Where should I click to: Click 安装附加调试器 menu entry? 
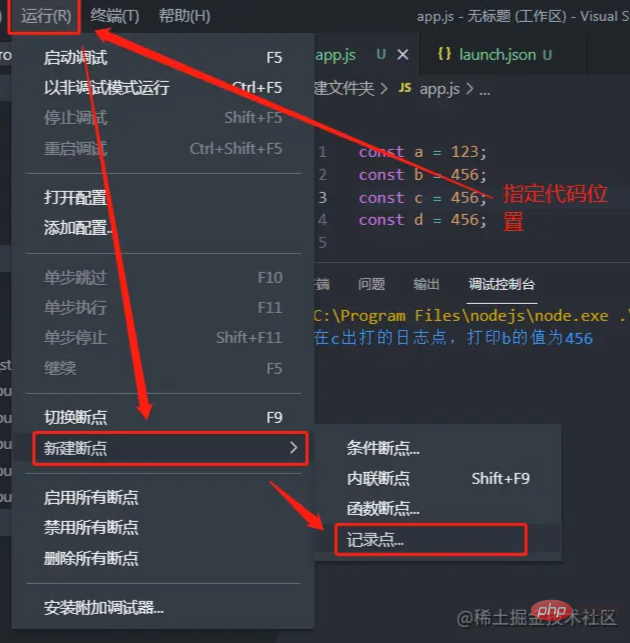click(x=163, y=608)
